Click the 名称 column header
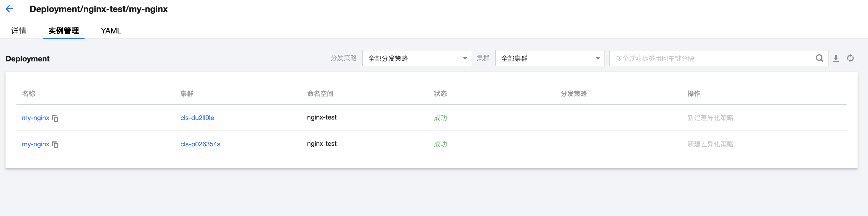Screen dimensions: 868x216 point(29,93)
